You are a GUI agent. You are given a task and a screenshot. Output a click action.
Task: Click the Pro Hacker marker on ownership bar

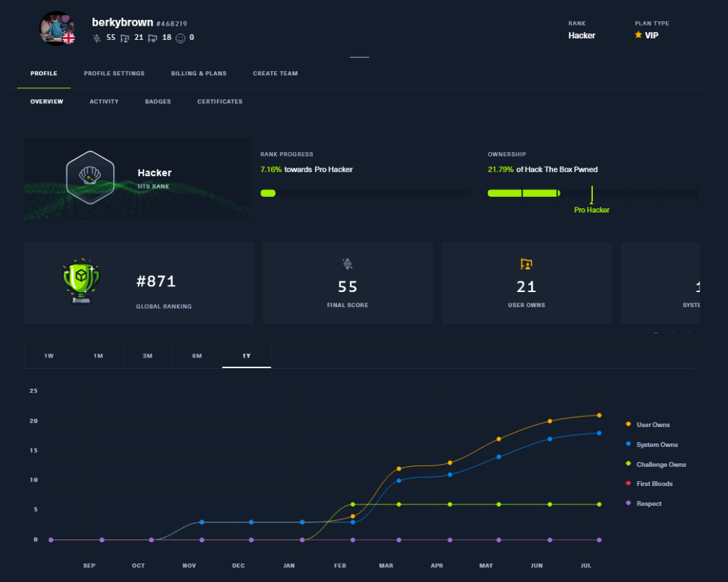(x=591, y=200)
